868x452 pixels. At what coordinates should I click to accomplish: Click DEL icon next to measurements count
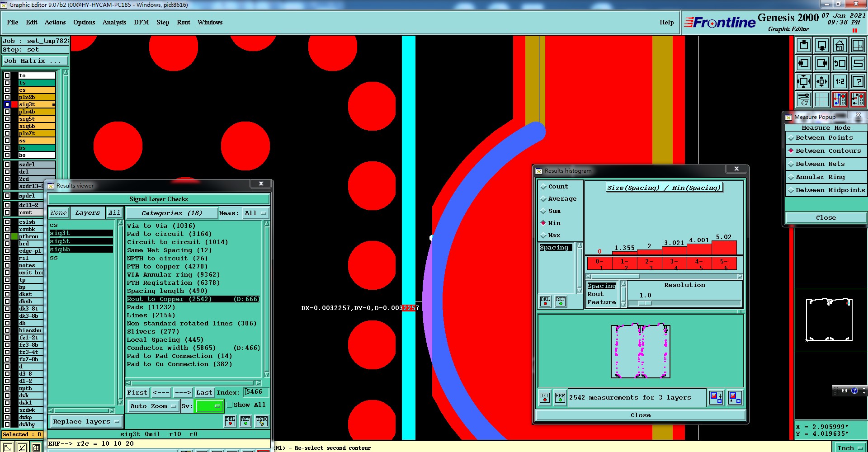pos(545,398)
